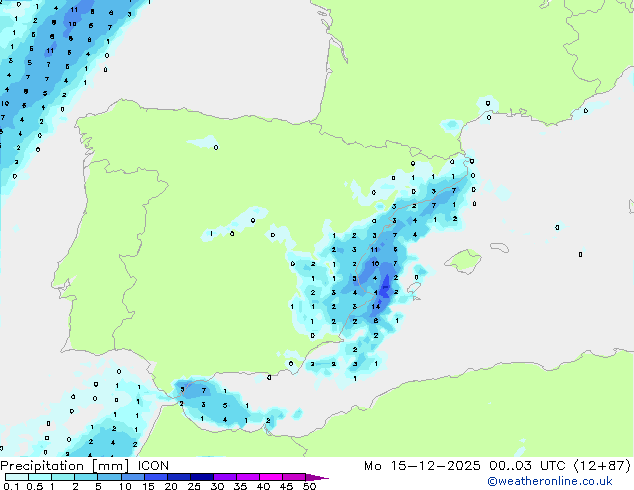This screenshot has width=634, height=490.
Task: Select the 30–35 mm purple legend swatch
Action: coord(225,477)
